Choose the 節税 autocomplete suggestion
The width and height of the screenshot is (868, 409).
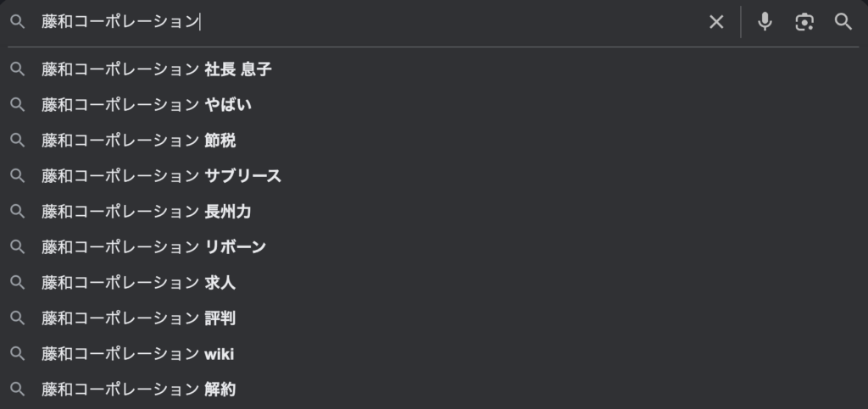(x=138, y=141)
